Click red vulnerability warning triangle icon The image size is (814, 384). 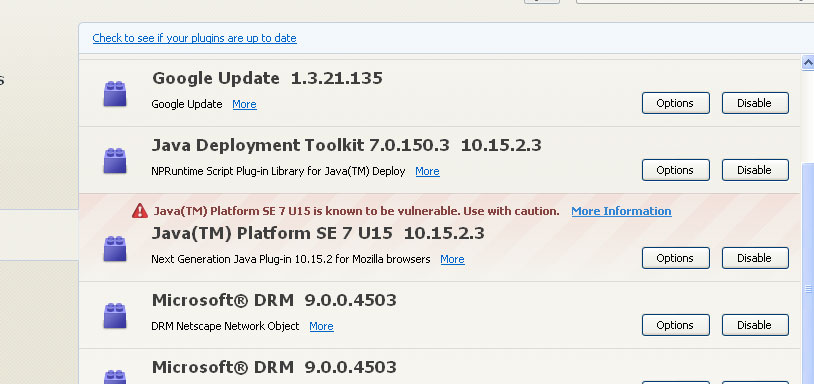tap(140, 211)
